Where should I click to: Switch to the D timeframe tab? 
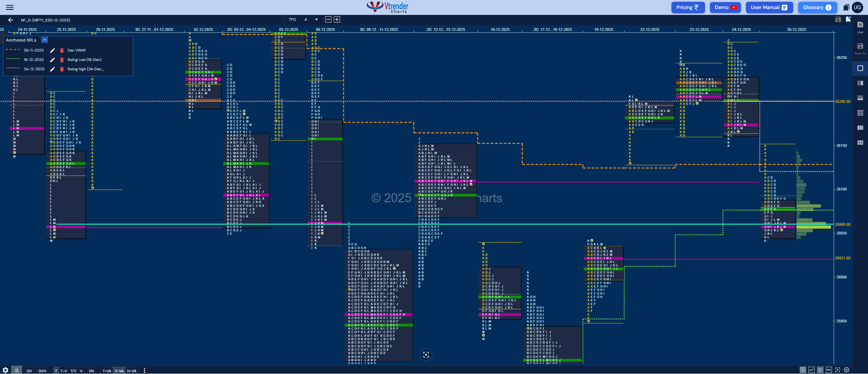(x=17, y=370)
